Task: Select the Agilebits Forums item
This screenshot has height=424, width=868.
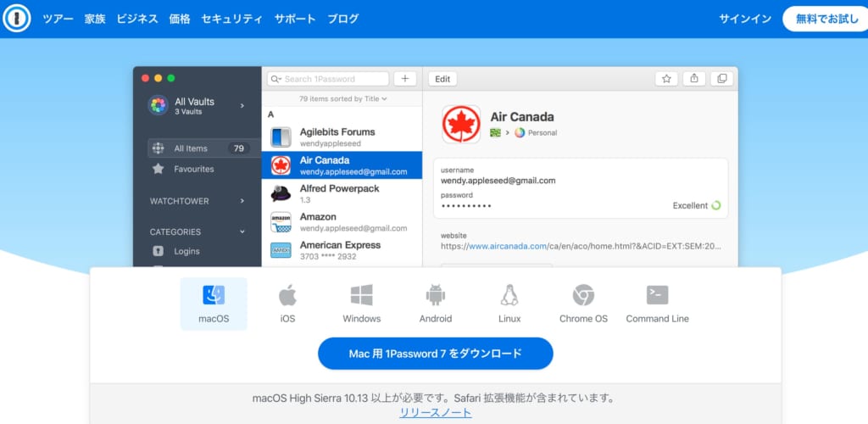Action: click(x=342, y=137)
